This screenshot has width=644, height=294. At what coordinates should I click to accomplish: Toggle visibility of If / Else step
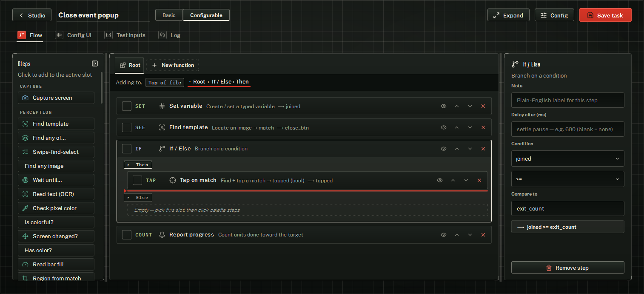444,149
